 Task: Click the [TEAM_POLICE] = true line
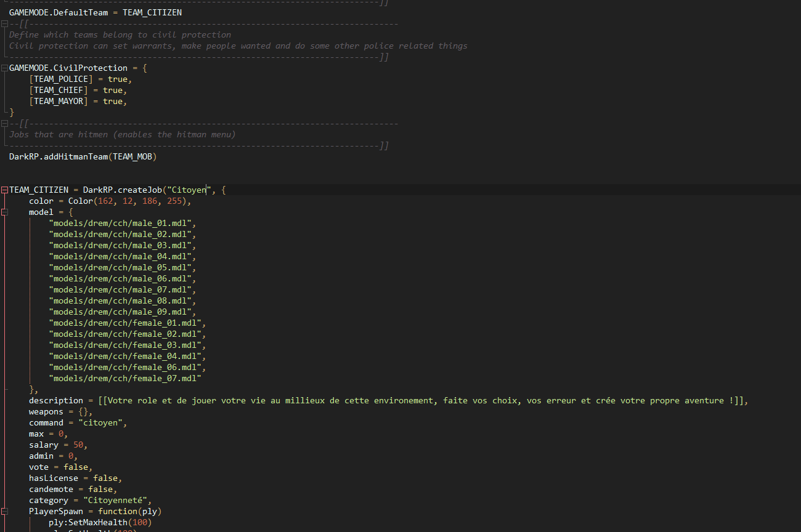point(81,79)
